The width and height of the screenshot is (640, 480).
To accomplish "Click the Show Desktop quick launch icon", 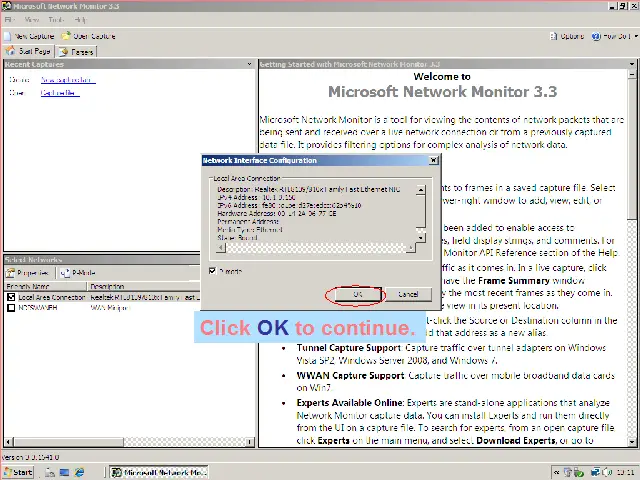I will click(64, 472).
